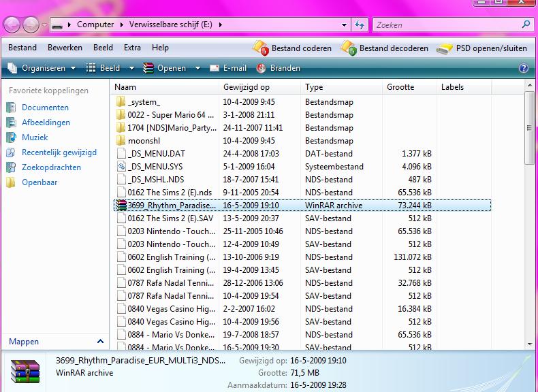Click the Verwisselbare schijf (E:) breadcrumb
The height and width of the screenshot is (392, 538).
[170, 24]
